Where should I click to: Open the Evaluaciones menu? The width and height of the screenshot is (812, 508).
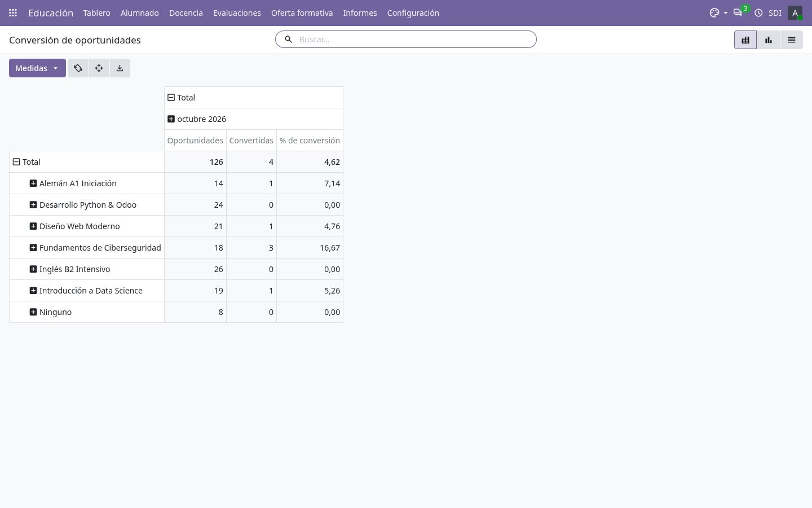[237, 12]
